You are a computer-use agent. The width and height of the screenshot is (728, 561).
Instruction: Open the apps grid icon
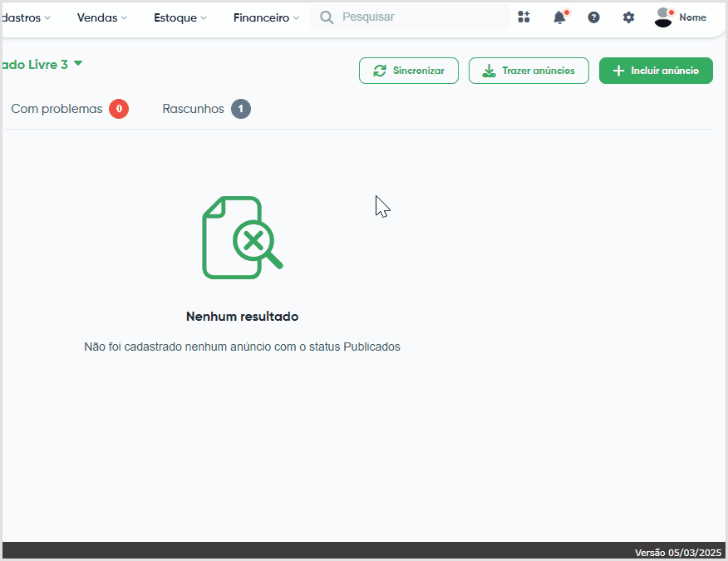(x=524, y=17)
